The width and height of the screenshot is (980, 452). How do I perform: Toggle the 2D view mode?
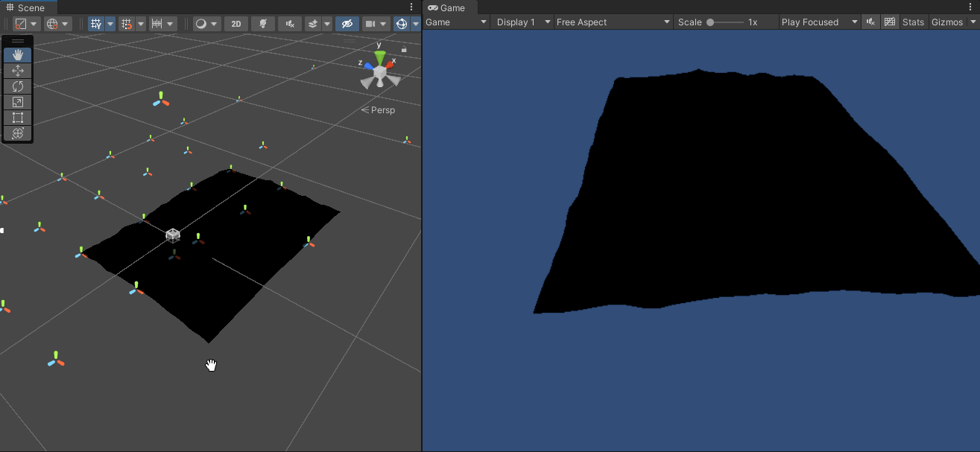pyautogui.click(x=235, y=23)
